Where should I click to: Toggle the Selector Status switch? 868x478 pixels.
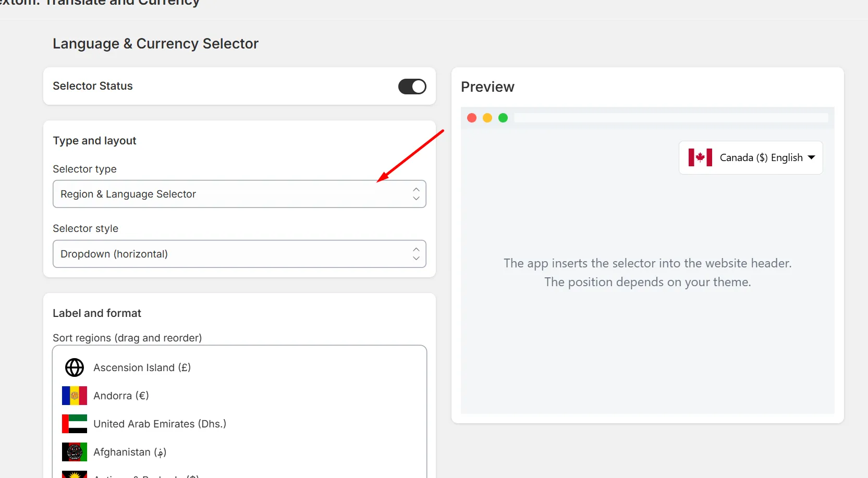coord(412,87)
